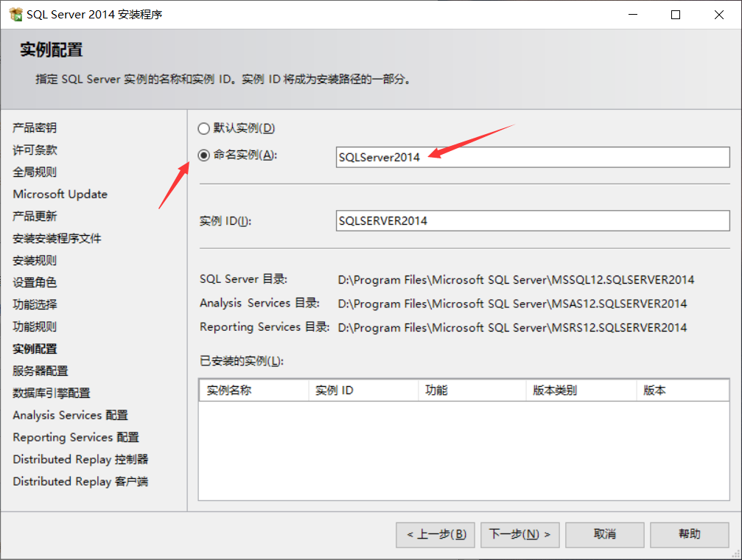Click the MSAS12.SQLSERVER2014 directory path
The width and height of the screenshot is (742, 560).
[512, 304]
